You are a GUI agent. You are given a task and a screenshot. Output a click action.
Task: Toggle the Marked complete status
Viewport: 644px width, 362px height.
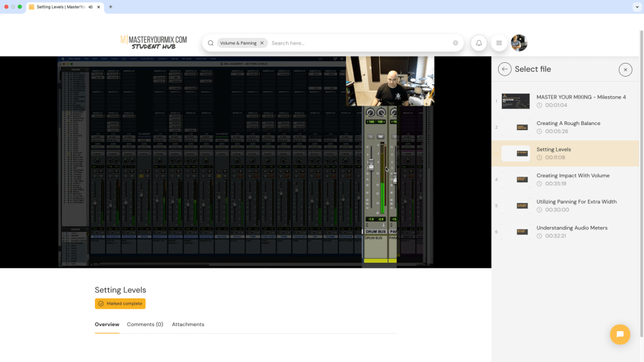[120, 304]
